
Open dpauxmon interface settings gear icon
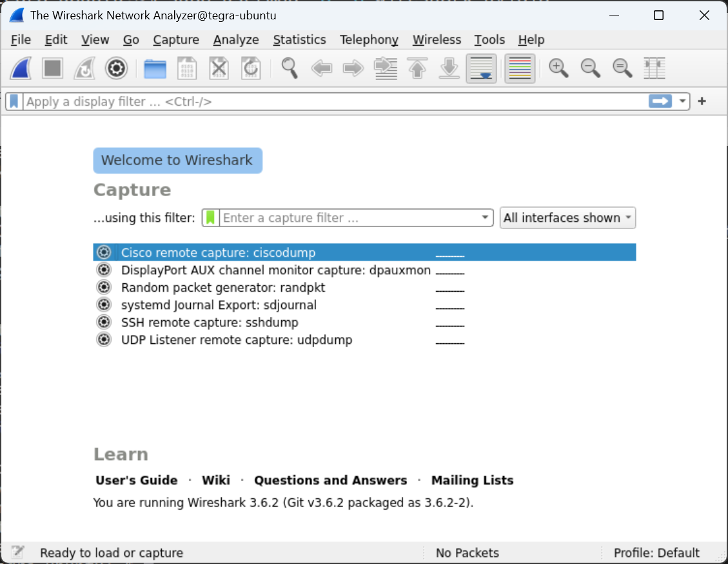point(104,270)
